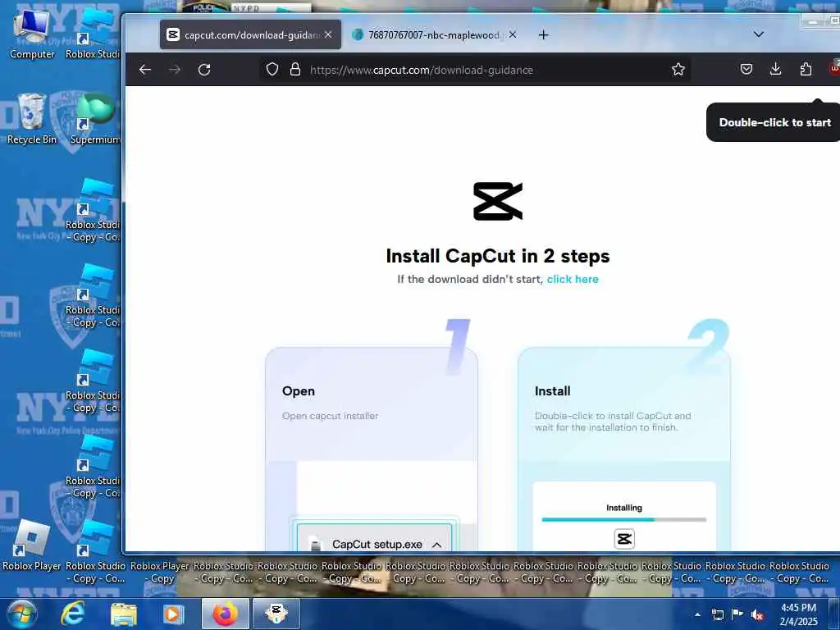
Task: Select the Roblox Player desktop shortcut
Action: point(32,546)
